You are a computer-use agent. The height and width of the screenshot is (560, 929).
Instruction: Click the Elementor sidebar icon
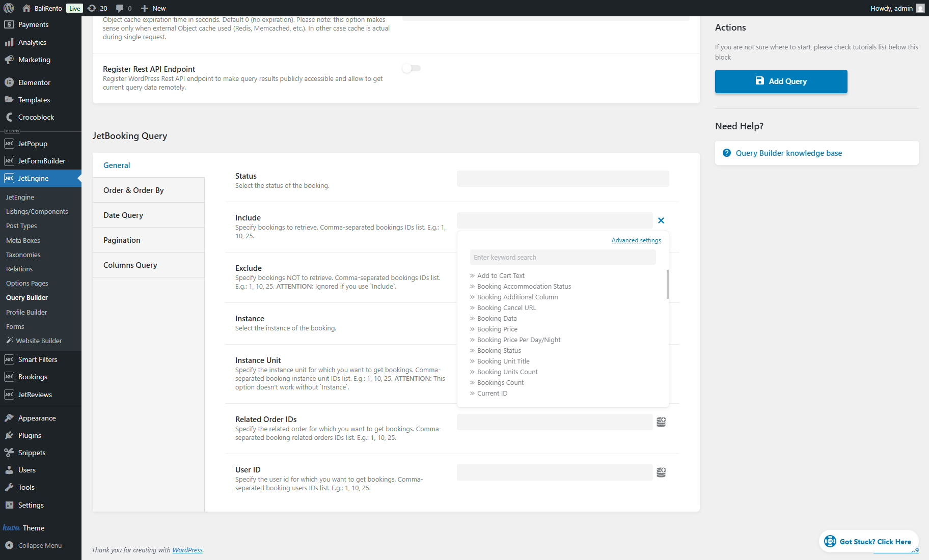[9, 82]
